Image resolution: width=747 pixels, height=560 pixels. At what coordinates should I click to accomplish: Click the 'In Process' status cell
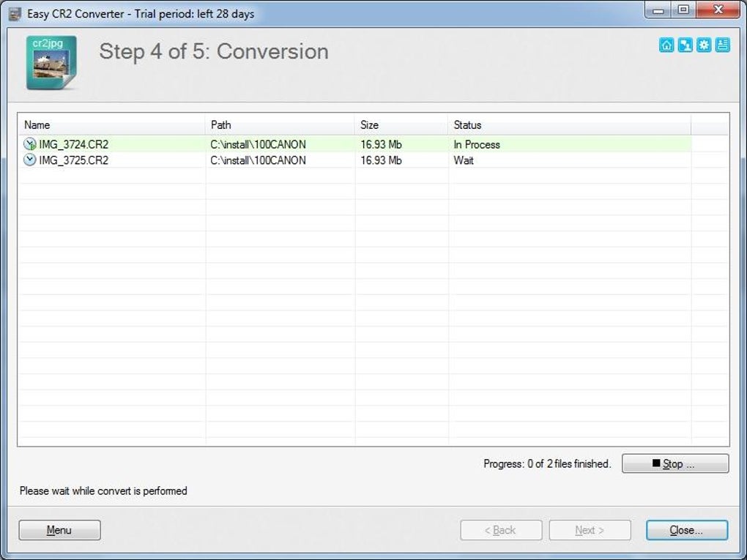click(477, 144)
